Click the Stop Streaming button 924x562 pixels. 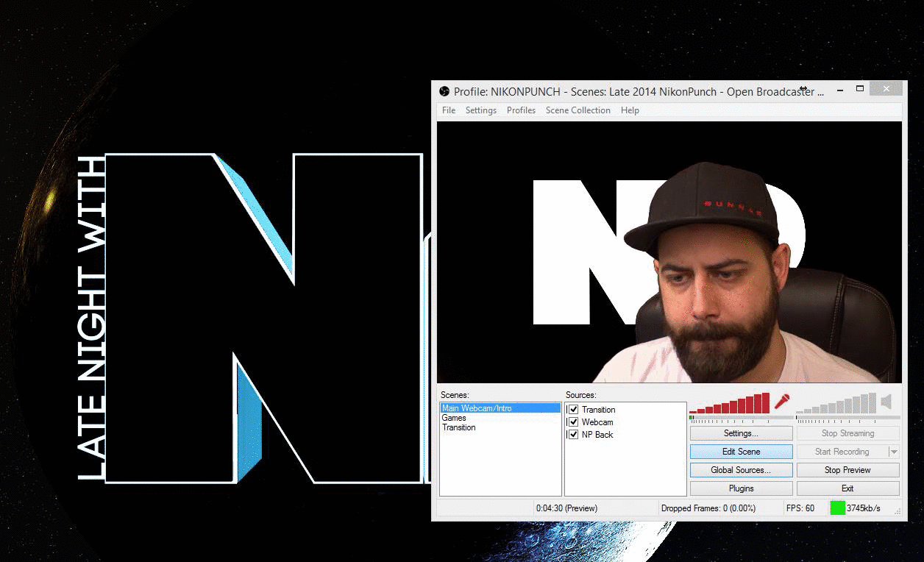tap(847, 433)
